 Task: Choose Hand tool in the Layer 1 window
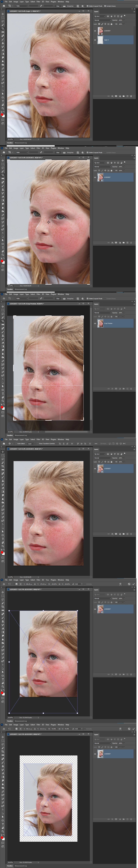3,105
